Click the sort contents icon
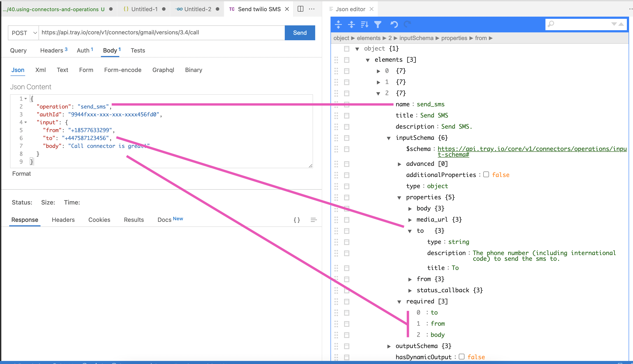Image resolution: width=633 pixels, height=364 pixels. tap(364, 24)
